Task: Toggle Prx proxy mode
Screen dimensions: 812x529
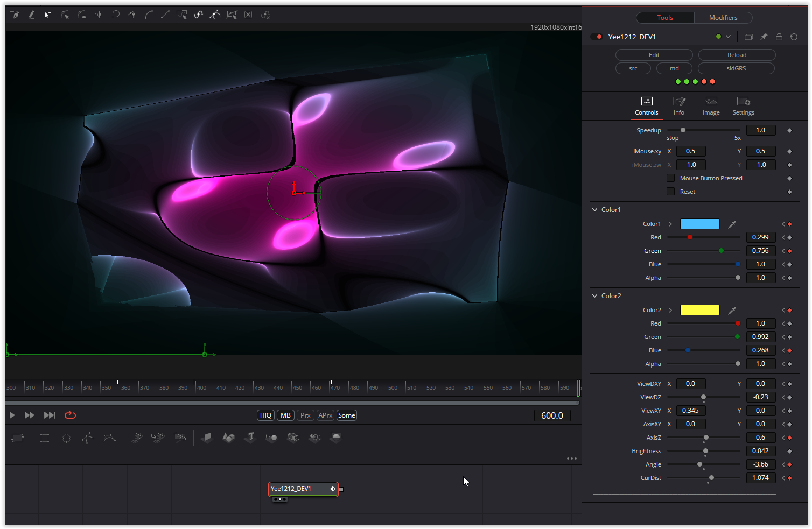Action: (x=305, y=415)
